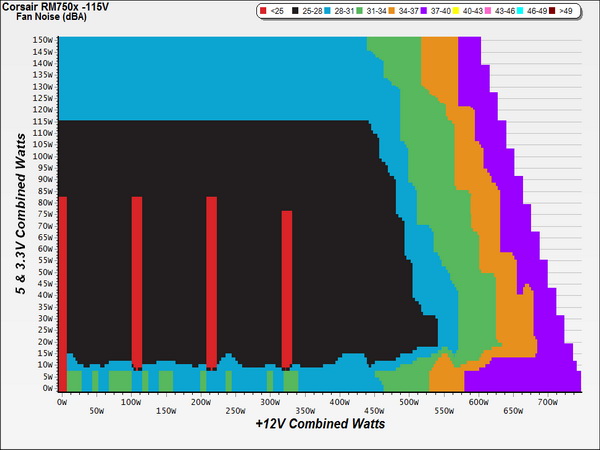Click the '5 & 3.3V Combined Watts' axis title

tap(21, 214)
